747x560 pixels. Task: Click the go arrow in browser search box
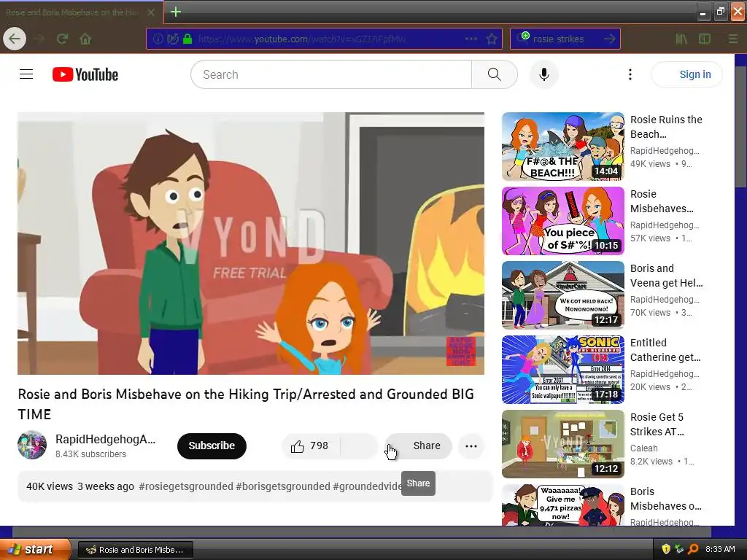coord(610,39)
